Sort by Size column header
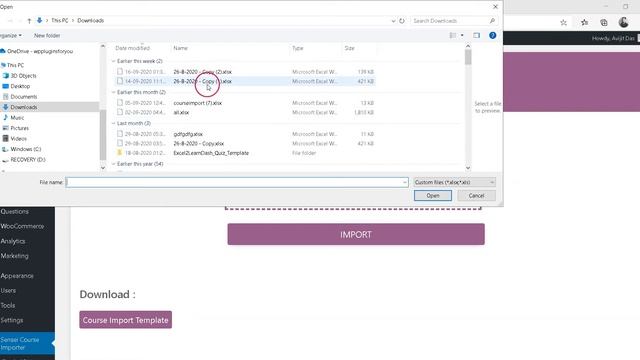Screen dimensions: 640x360 click(349, 48)
